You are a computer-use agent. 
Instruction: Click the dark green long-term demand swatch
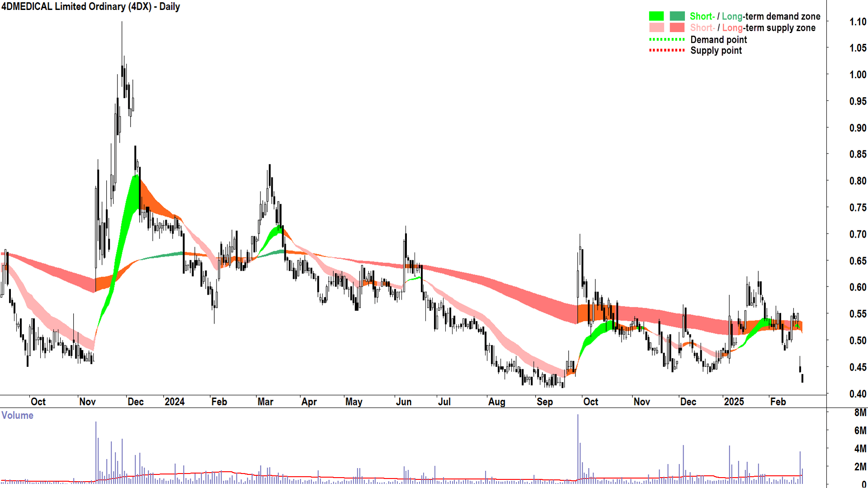click(677, 16)
